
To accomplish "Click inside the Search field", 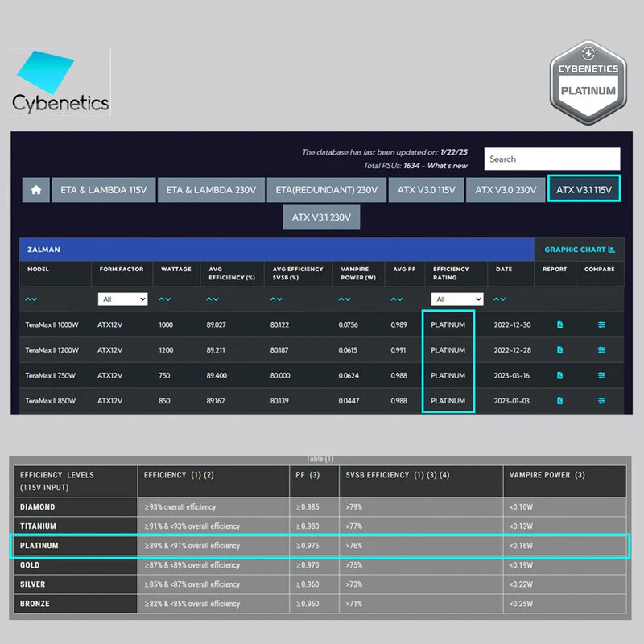I will [x=551, y=159].
